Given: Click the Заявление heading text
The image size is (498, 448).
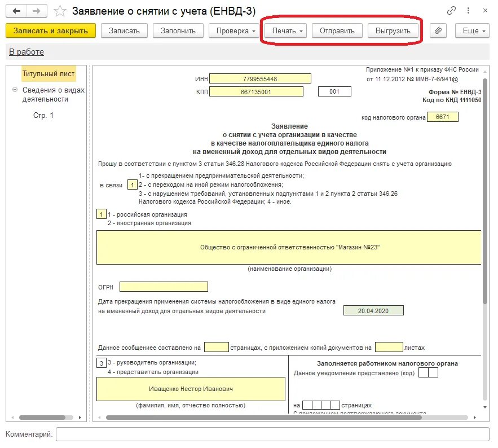Looking at the screenshot, I should pos(289,126).
